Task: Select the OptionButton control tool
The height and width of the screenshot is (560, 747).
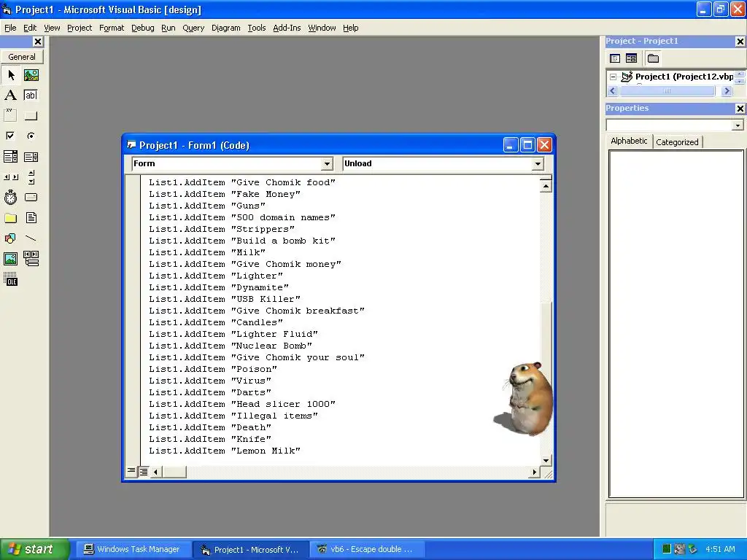Action: point(31,136)
